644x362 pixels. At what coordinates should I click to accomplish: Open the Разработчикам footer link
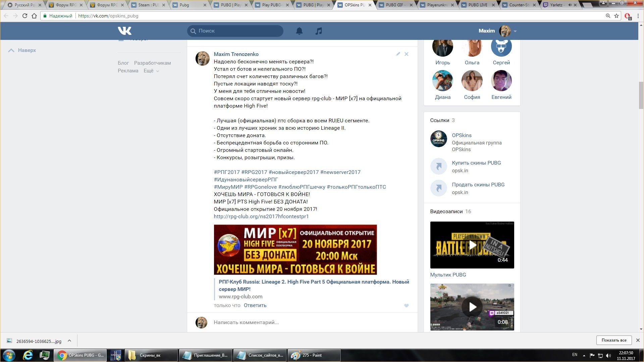pyautogui.click(x=152, y=63)
